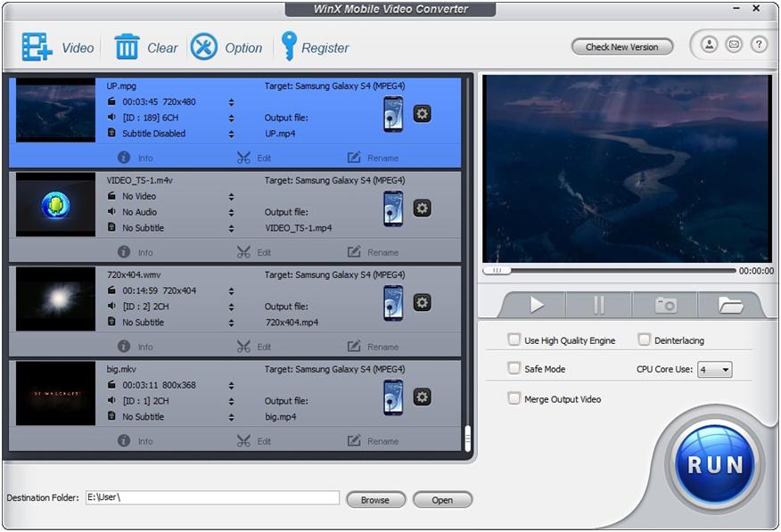The height and width of the screenshot is (532, 781).
Task: Select the 720x404.wmv thumbnail
Action: (x=56, y=299)
